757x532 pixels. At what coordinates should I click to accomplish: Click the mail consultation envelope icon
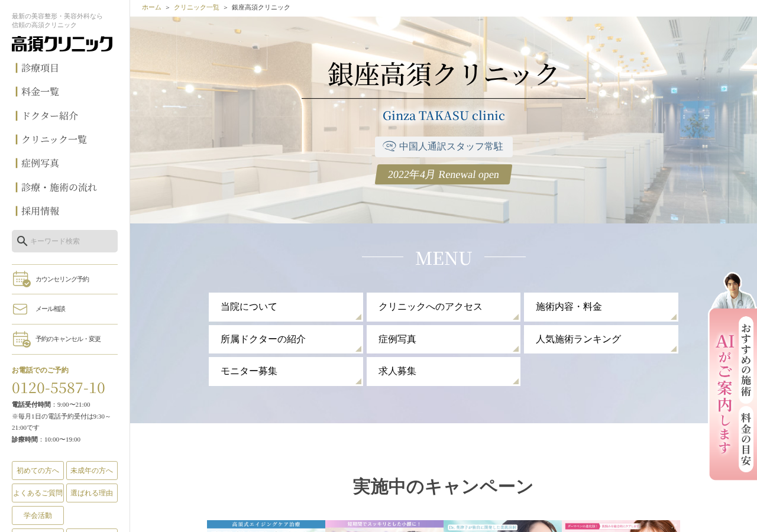(x=20, y=309)
